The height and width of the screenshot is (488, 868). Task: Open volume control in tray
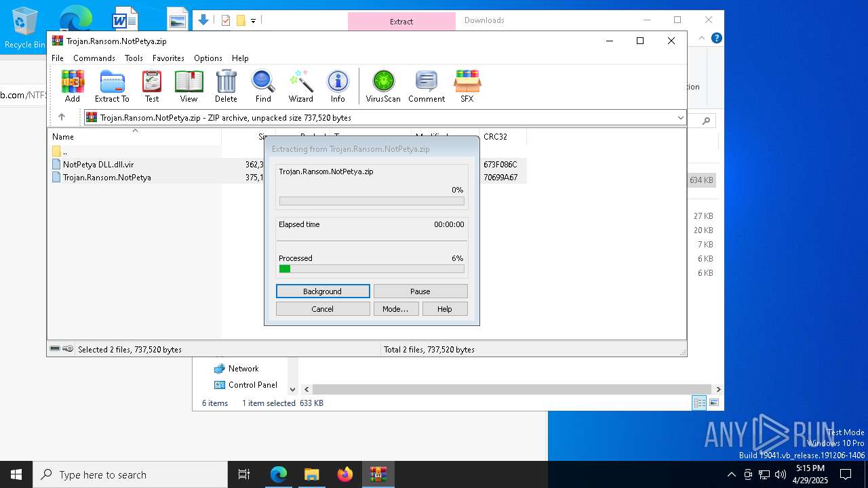(x=780, y=474)
